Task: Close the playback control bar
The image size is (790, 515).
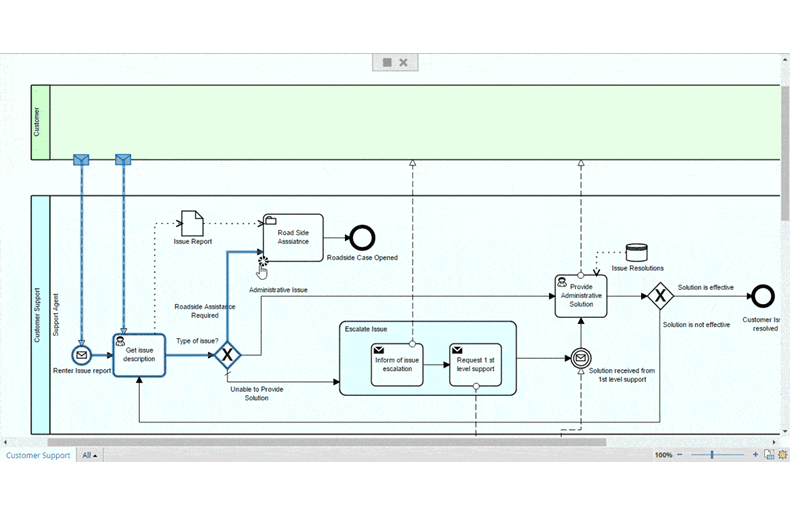Action: [x=404, y=62]
